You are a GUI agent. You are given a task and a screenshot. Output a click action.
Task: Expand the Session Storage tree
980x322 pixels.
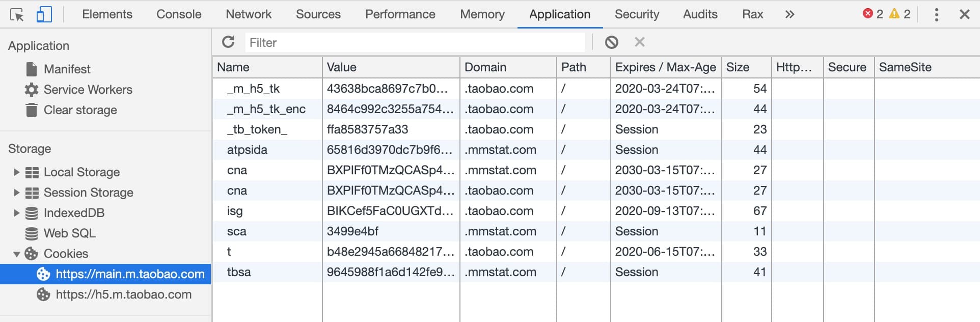[16, 193]
